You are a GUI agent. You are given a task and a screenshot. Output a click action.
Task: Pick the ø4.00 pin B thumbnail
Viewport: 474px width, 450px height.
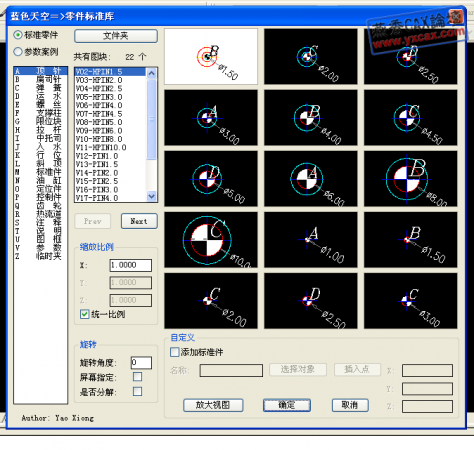tap(310, 117)
